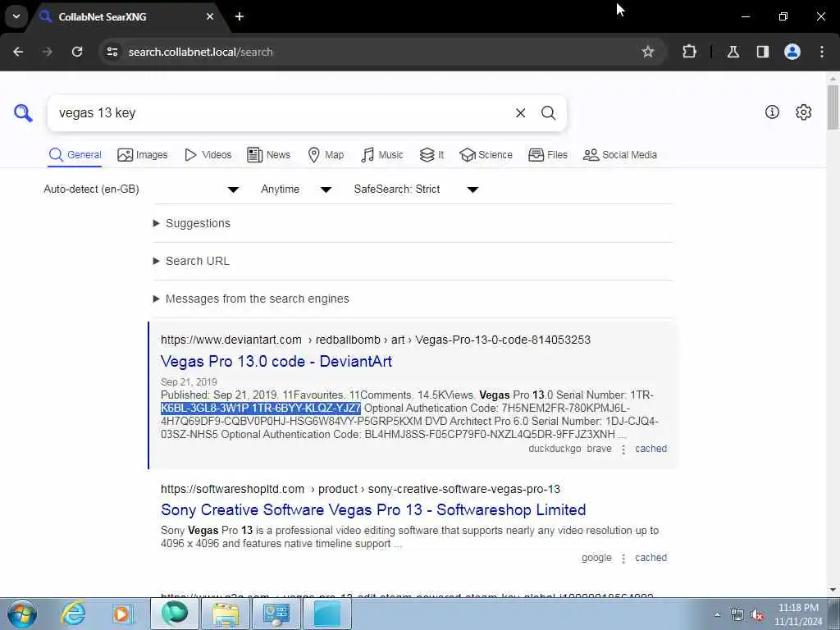This screenshot has width=840, height=630.
Task: Open Windows Media Player from taskbar
Action: [x=122, y=614]
